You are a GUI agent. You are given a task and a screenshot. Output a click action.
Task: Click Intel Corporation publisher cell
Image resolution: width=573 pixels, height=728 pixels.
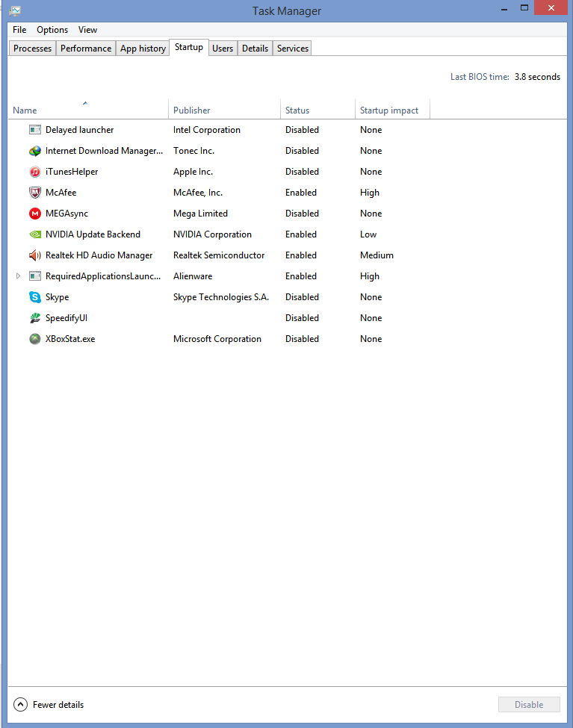pos(207,130)
